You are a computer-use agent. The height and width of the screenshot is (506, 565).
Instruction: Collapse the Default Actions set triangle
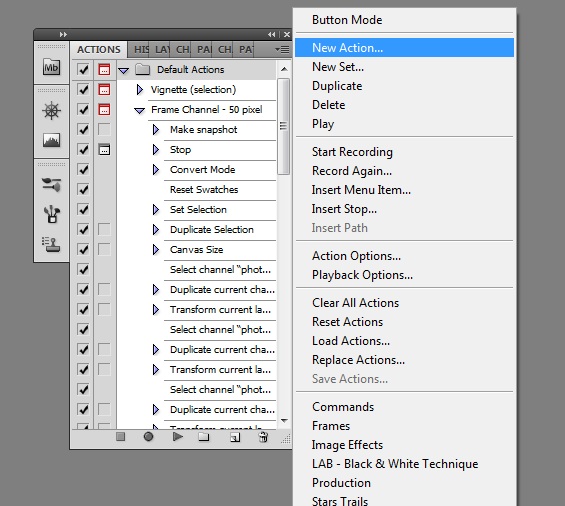pyautogui.click(x=124, y=71)
